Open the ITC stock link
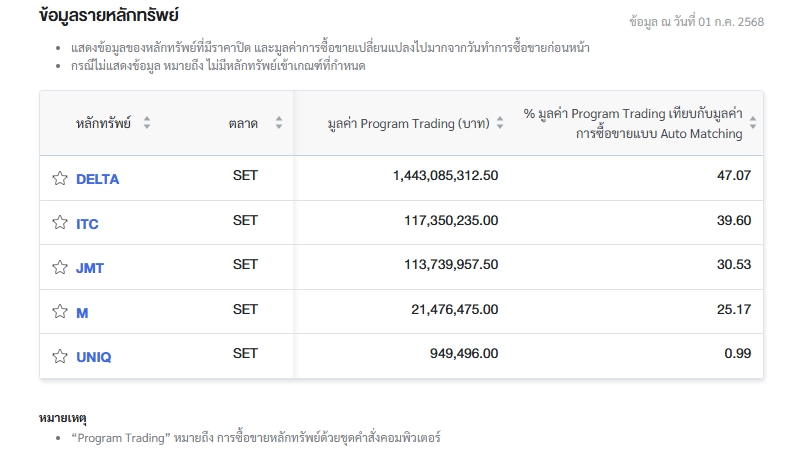The width and height of the screenshot is (789, 449). click(x=87, y=224)
